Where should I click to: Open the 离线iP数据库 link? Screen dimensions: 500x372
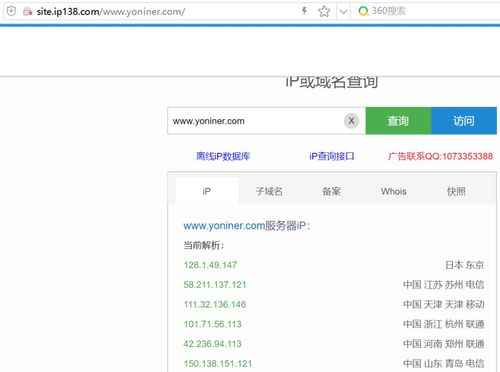point(223,156)
